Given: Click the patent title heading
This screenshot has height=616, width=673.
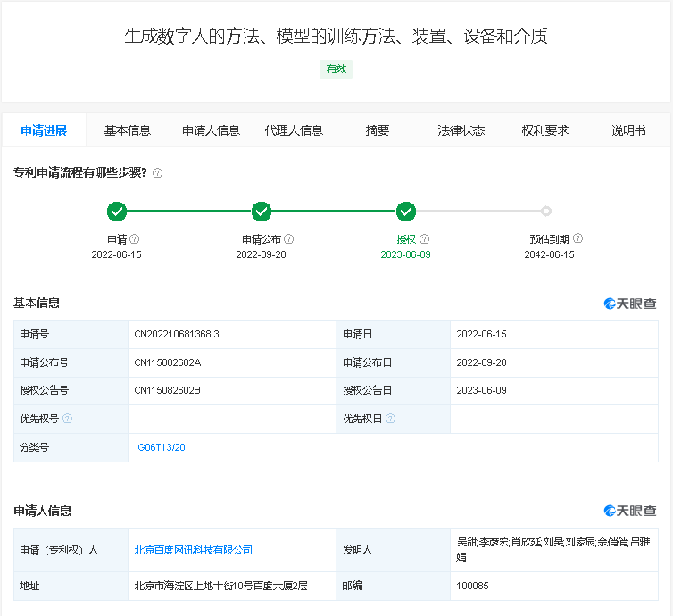Looking at the screenshot, I should click(x=336, y=36).
